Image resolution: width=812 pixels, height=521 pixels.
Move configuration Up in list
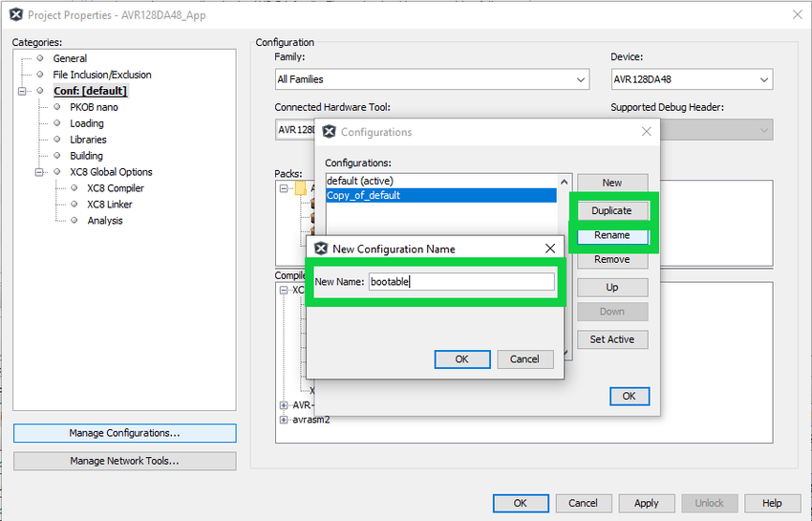tap(611, 287)
